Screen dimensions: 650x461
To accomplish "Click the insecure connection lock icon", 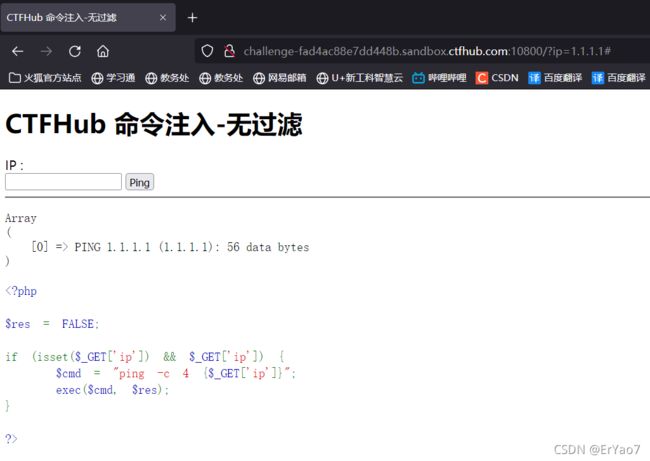I will [x=229, y=51].
